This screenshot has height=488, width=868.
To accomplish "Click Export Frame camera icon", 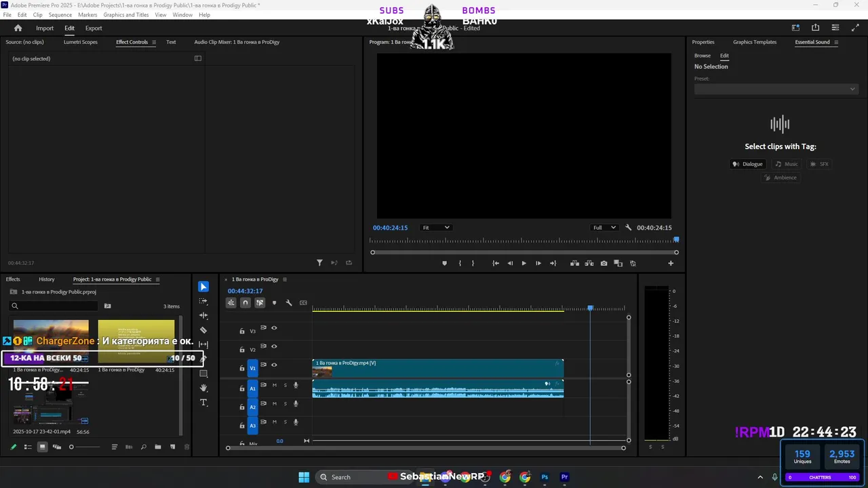I will pyautogui.click(x=604, y=263).
